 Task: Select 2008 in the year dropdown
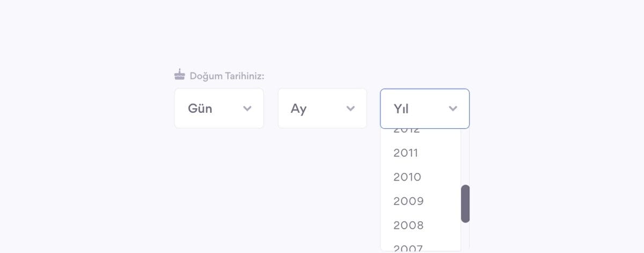pos(408,226)
